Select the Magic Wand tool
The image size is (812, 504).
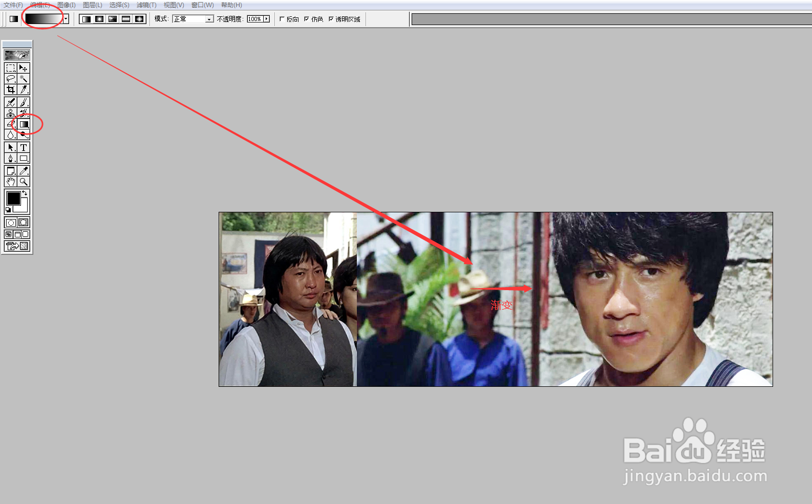point(24,79)
